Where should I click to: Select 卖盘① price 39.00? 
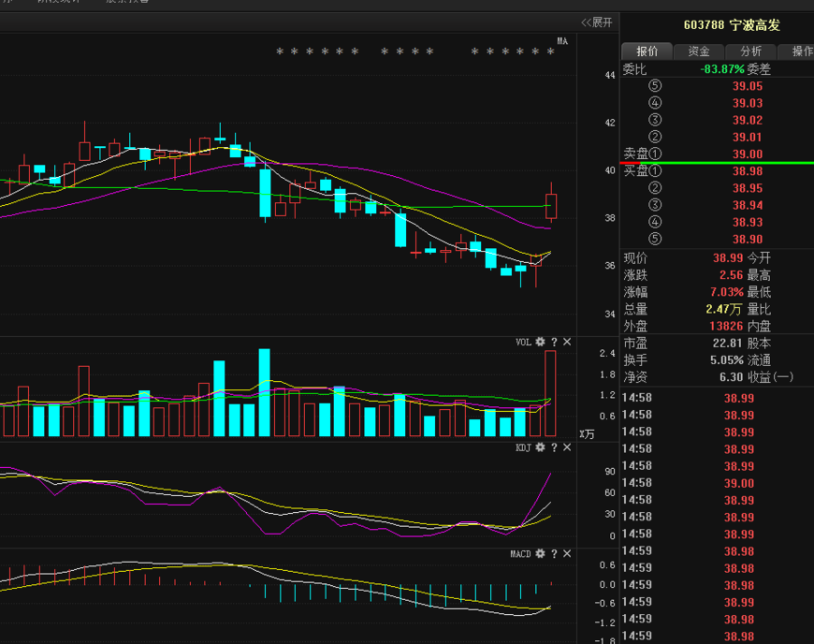747,154
